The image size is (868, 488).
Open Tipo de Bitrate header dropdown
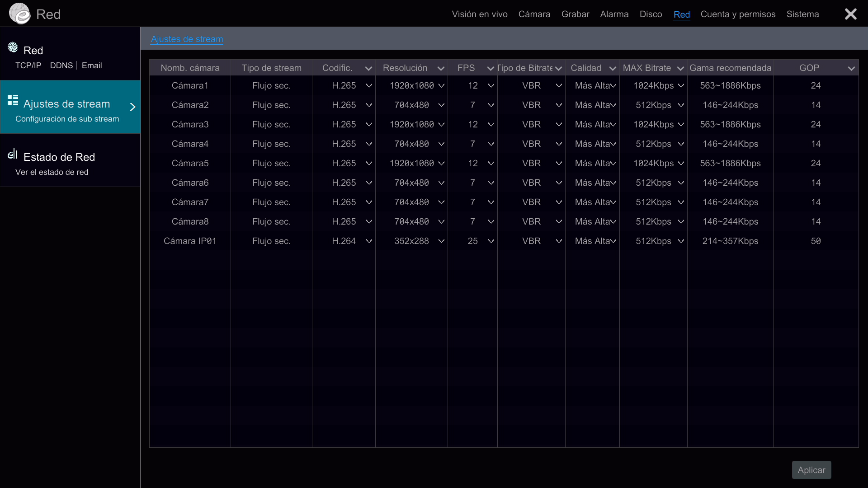558,68
